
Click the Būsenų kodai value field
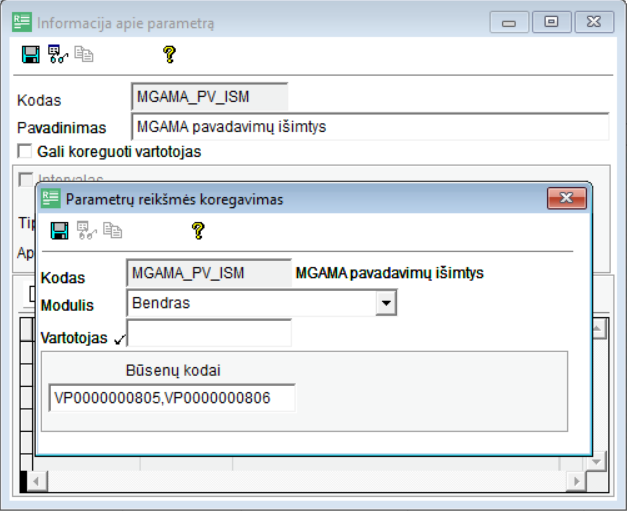172,399
